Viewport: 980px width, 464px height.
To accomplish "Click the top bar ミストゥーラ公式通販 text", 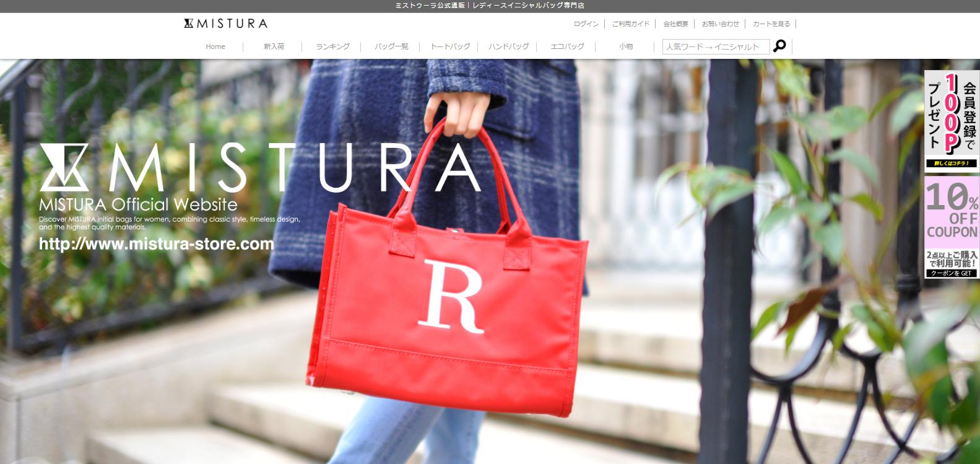I will pos(490,6).
